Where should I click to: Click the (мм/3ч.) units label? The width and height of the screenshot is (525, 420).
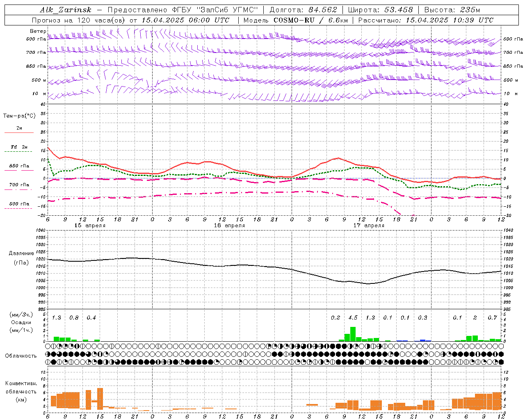point(21,315)
